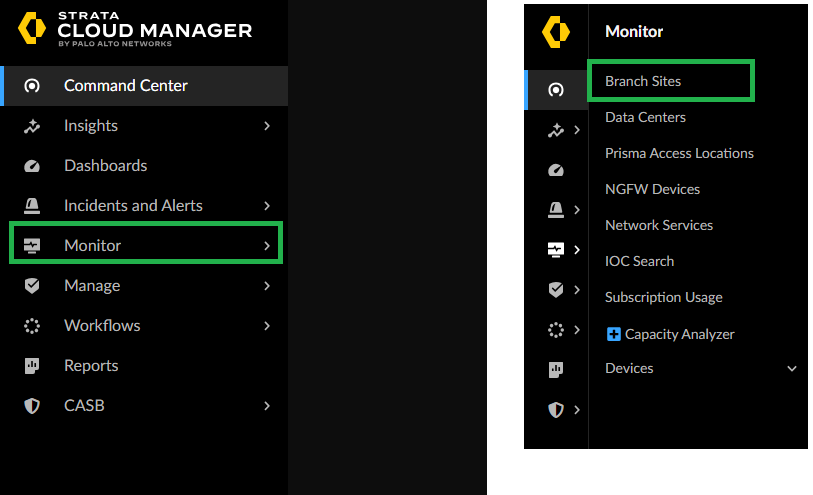Click the Workflows dotted circle icon
Image resolution: width=813 pixels, height=495 pixels.
(x=32, y=326)
